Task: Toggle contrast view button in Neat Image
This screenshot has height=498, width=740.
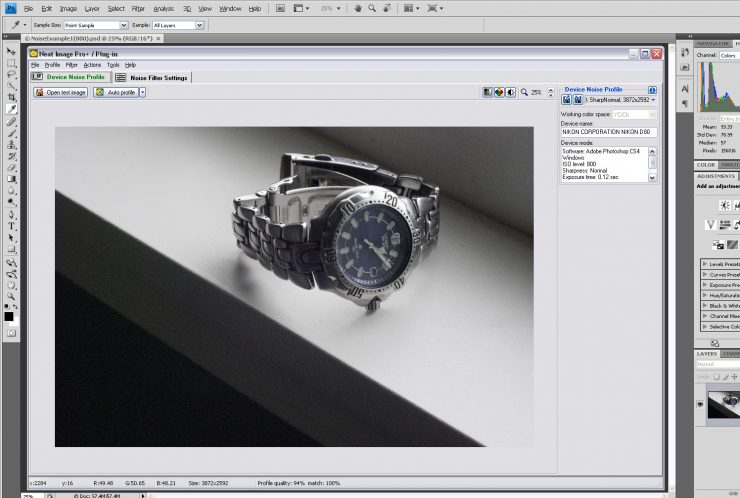Action: click(510, 93)
